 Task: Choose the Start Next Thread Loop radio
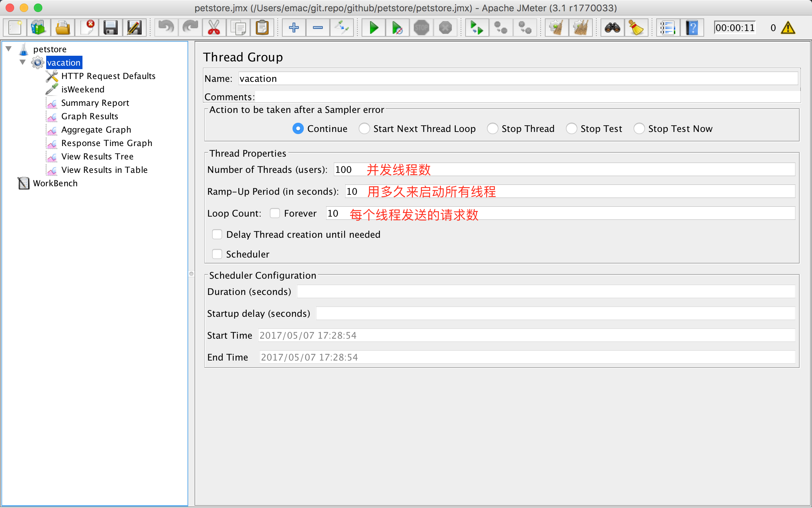pos(364,128)
